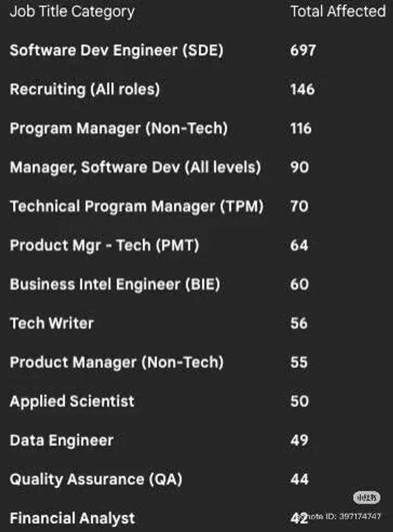Select the Software Dev Engineer (SDE) row label
Image resolution: width=393 pixels, height=532 pixels.
pyautogui.click(x=116, y=50)
